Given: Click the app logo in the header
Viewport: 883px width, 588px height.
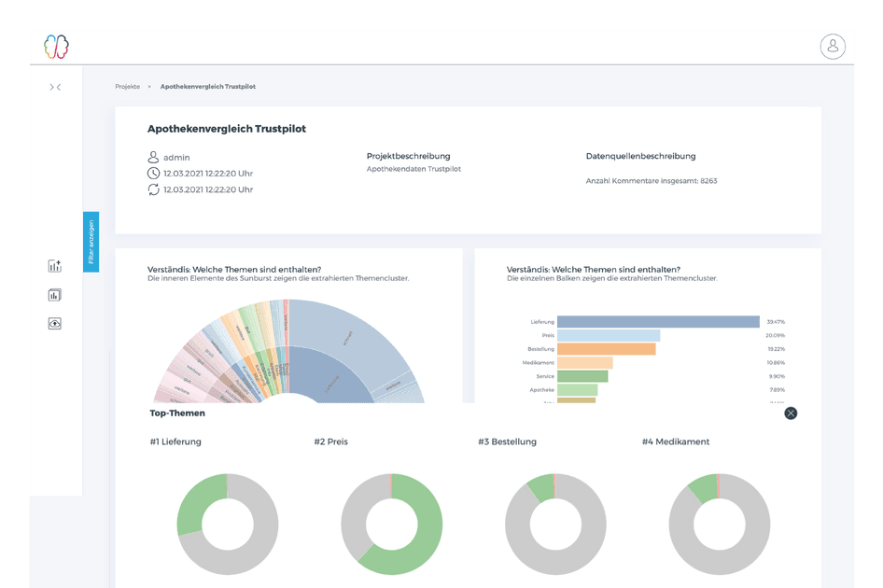Looking at the screenshot, I should click(x=55, y=45).
